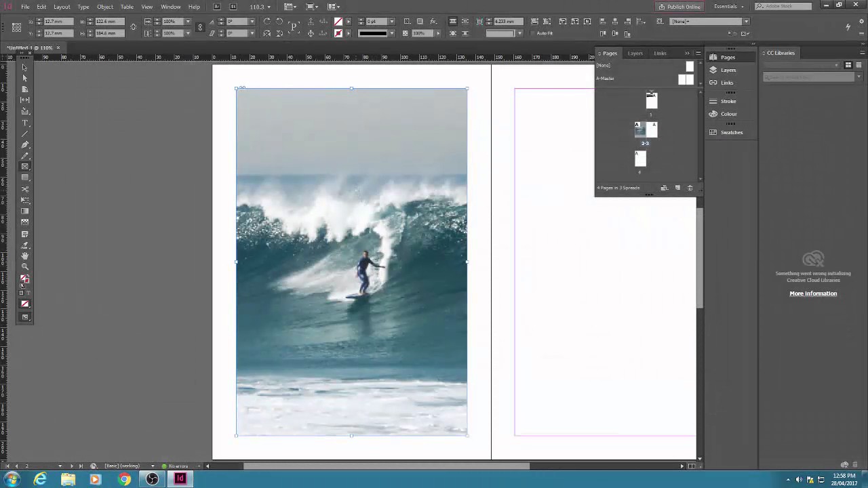Toggle constrain proportions for scaling percentages

199,27
